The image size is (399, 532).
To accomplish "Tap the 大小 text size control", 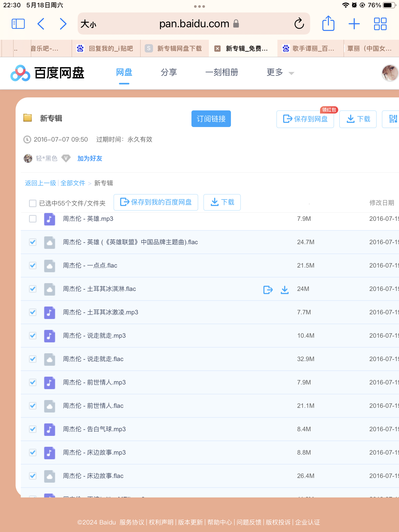I will tap(88, 24).
